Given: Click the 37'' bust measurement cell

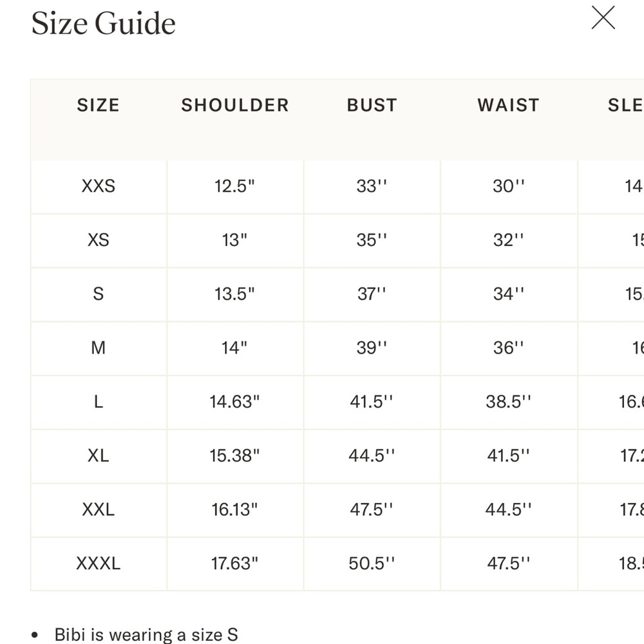Looking at the screenshot, I should pos(372,294).
